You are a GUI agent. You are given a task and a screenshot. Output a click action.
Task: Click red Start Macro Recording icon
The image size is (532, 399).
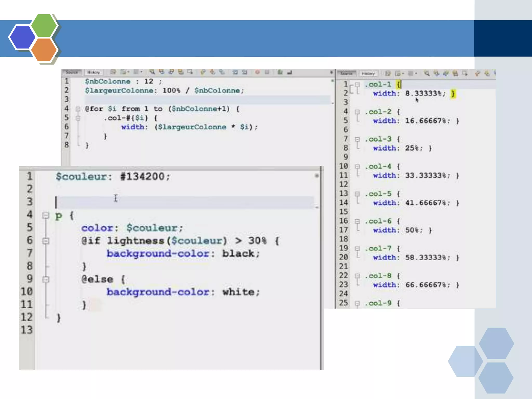257,72
